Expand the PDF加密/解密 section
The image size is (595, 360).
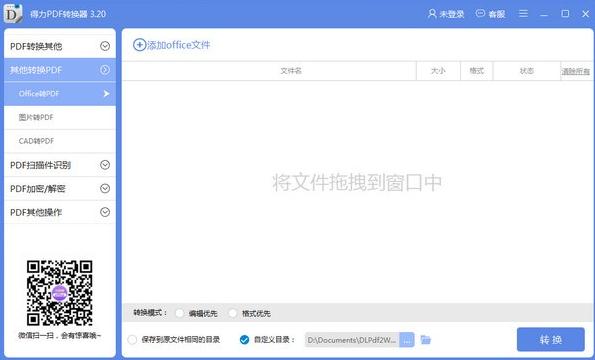(x=60, y=189)
